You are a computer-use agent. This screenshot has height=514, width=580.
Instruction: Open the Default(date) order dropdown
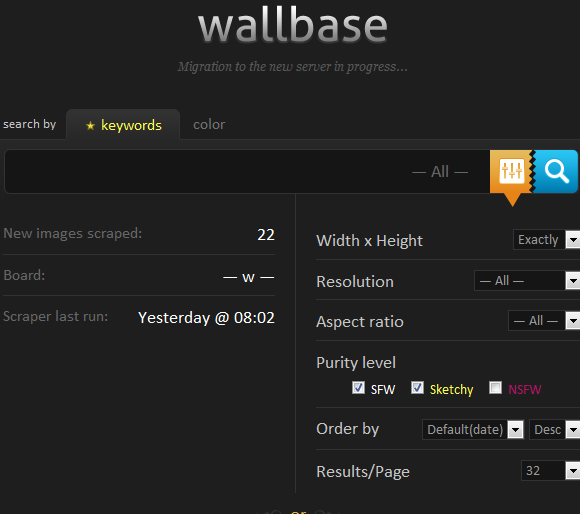point(473,430)
